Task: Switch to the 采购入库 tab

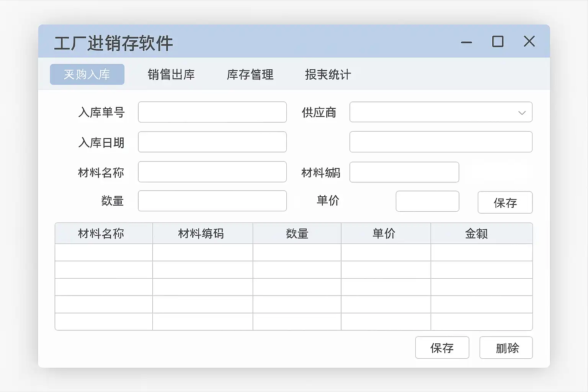Action: (x=87, y=74)
